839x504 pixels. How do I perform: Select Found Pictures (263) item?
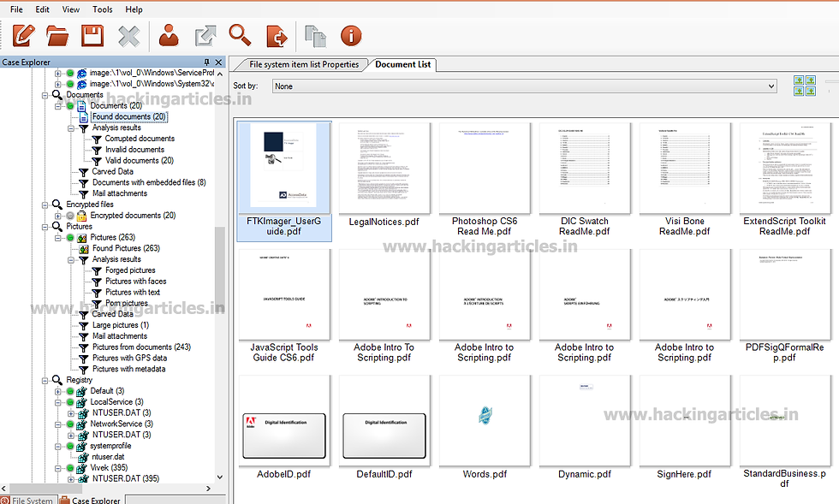127,248
